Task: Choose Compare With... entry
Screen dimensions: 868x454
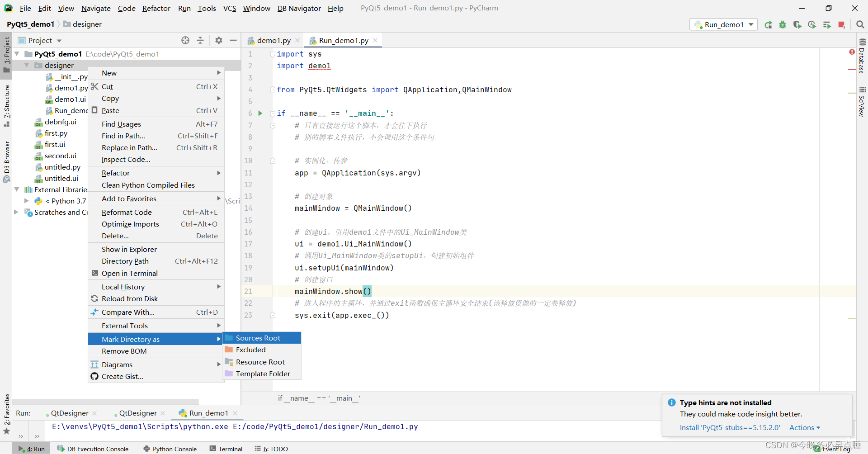Action: coord(156,312)
